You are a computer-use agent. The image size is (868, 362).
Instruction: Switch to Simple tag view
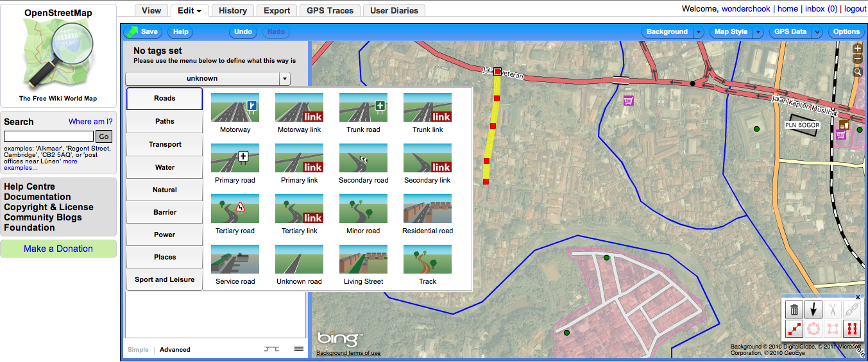[138, 350]
